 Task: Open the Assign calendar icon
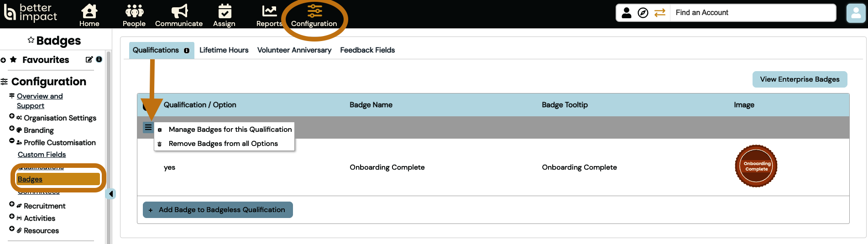pos(224,11)
